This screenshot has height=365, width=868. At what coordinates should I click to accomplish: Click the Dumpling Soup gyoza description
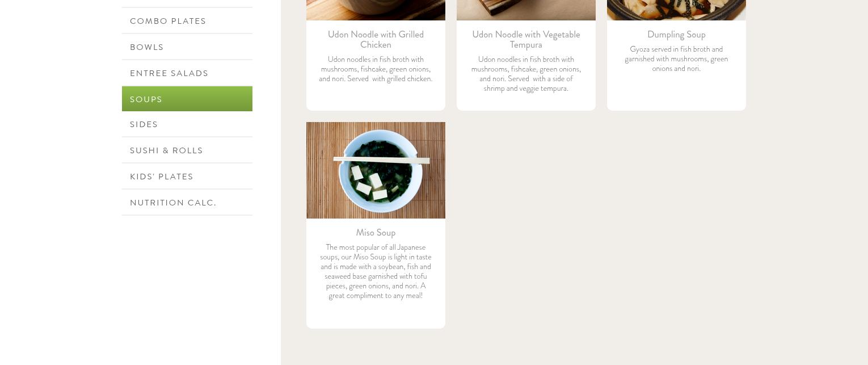coord(676,59)
